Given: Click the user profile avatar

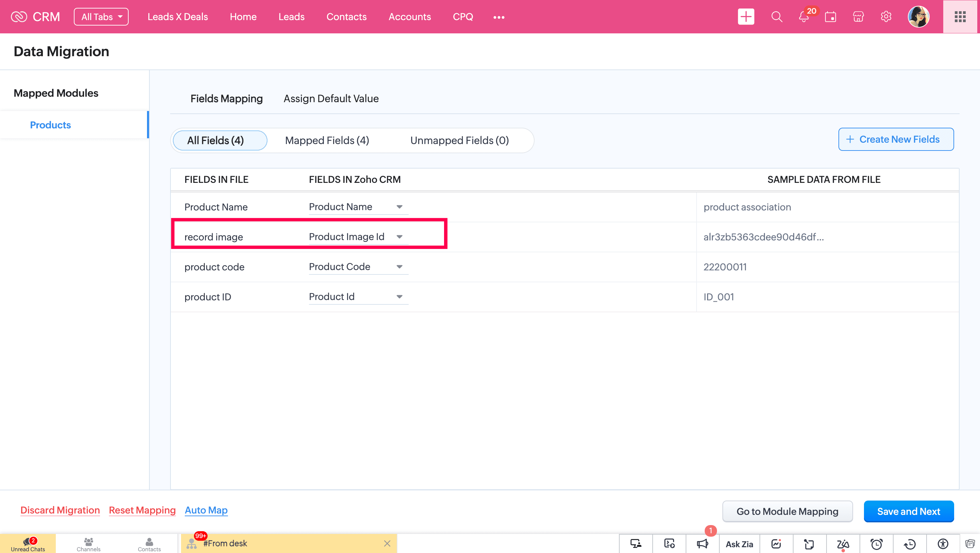Looking at the screenshot, I should pyautogui.click(x=918, y=17).
